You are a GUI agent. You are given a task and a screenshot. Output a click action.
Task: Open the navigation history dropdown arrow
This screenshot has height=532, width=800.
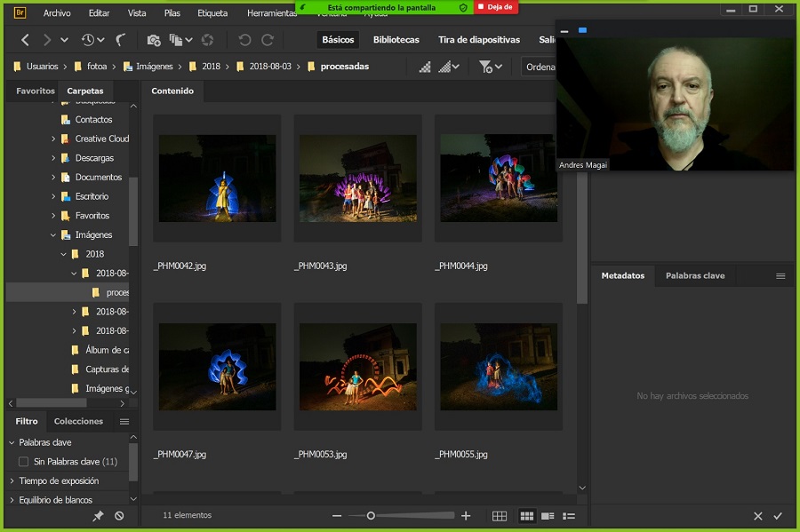[64, 40]
